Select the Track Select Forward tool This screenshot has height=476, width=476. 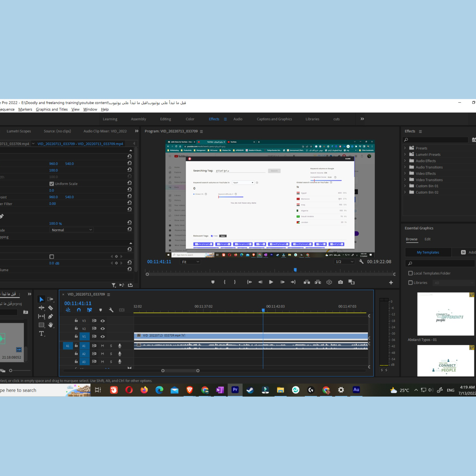(x=50, y=299)
